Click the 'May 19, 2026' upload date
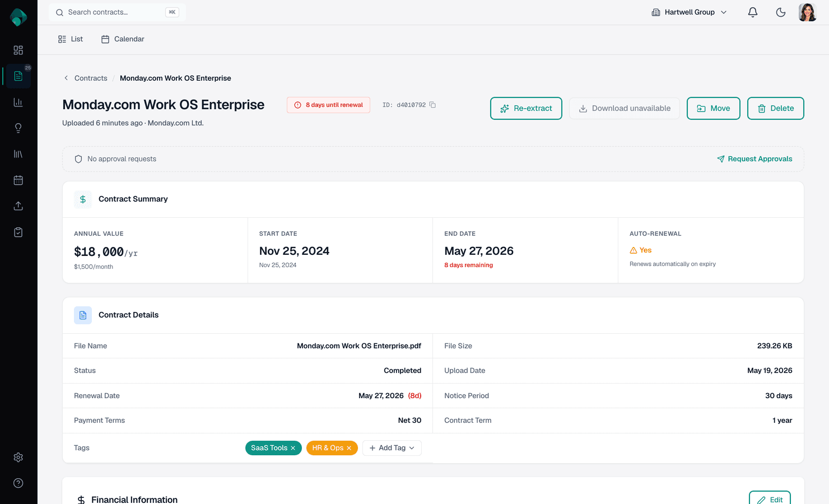The width and height of the screenshot is (829, 504). (770, 371)
